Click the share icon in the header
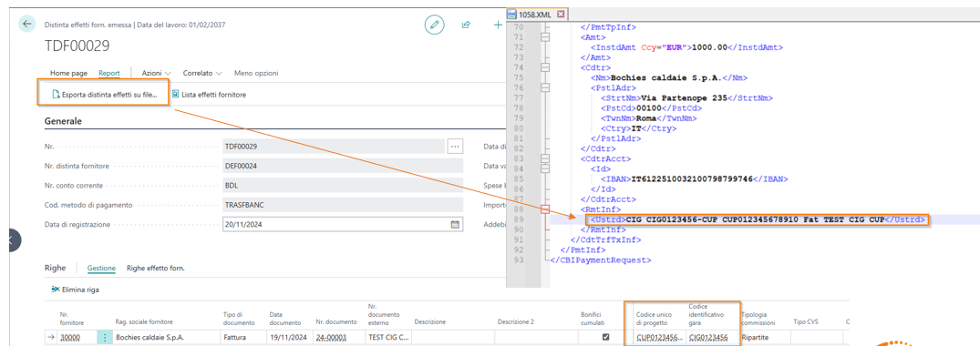 point(466,25)
